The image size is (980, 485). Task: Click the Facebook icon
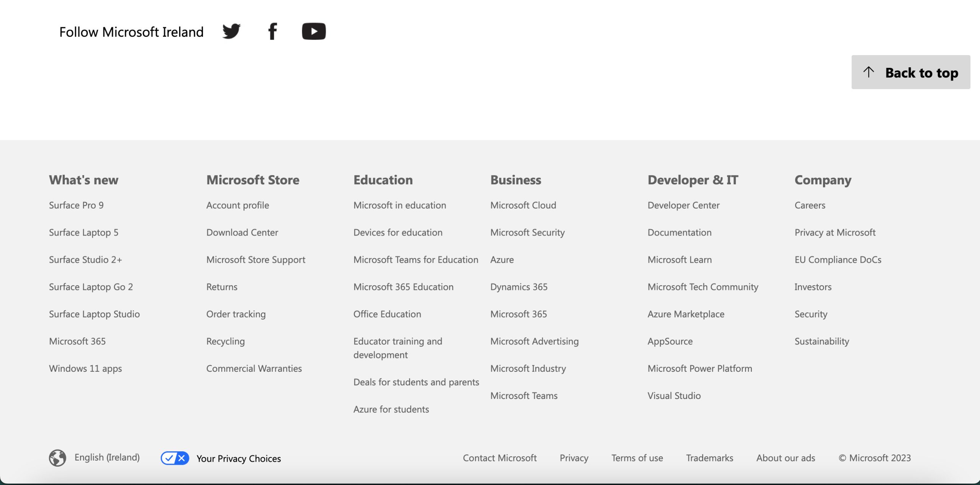tap(272, 31)
